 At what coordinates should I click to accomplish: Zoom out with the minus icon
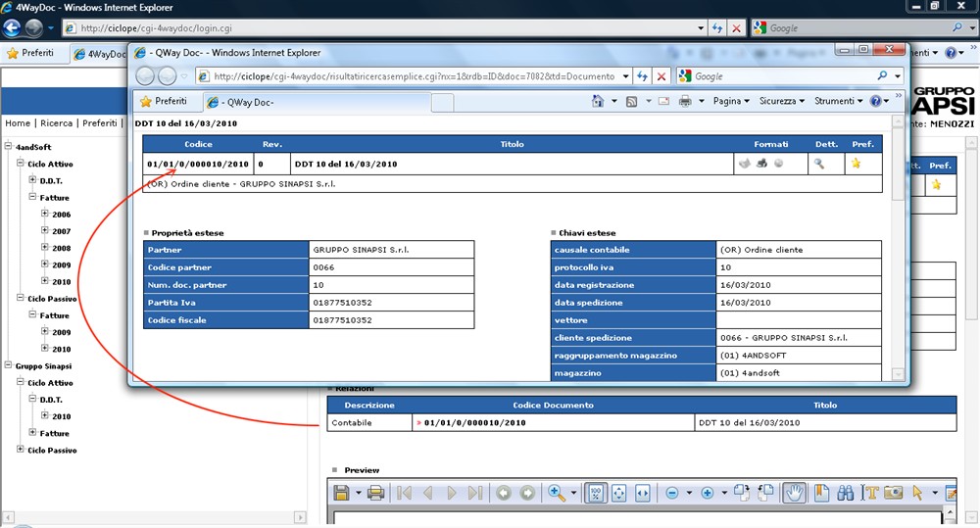(672, 493)
